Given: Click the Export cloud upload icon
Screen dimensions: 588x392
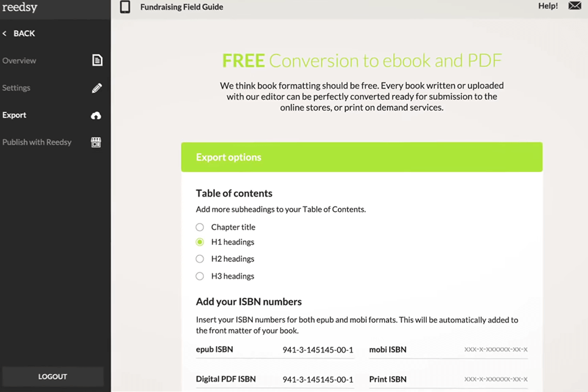Looking at the screenshot, I should (96, 115).
